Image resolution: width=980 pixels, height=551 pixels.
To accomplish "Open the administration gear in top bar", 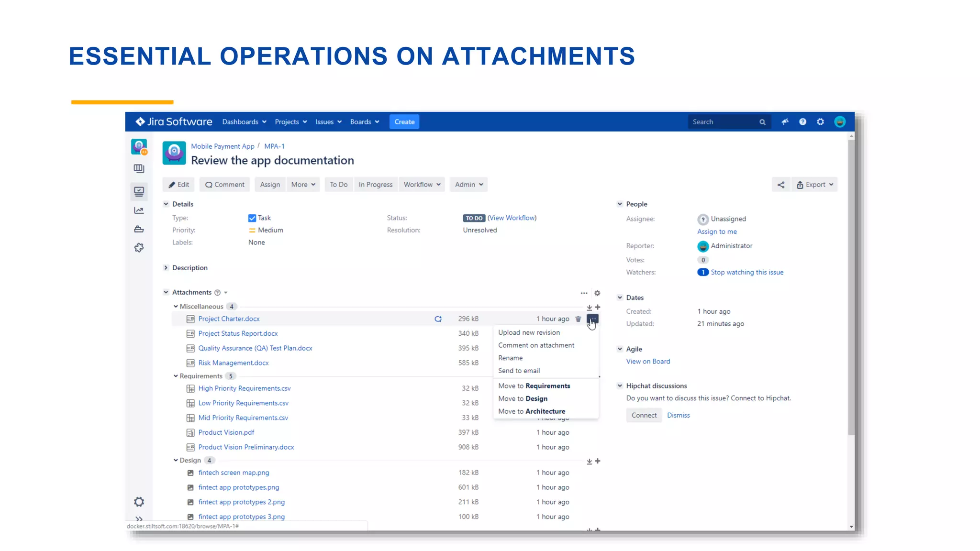I will [x=820, y=122].
